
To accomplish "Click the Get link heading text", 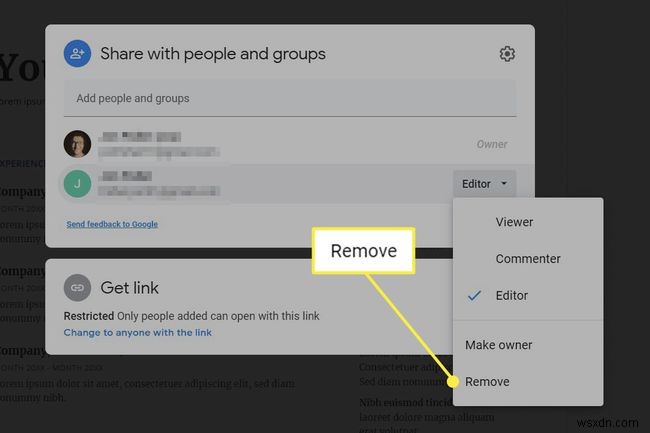I will (x=129, y=288).
